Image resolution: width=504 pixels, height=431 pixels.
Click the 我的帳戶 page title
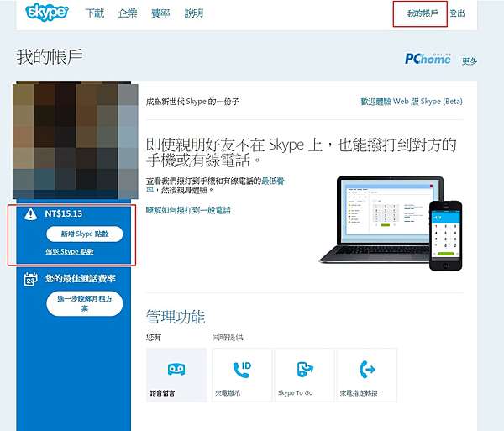50,57
